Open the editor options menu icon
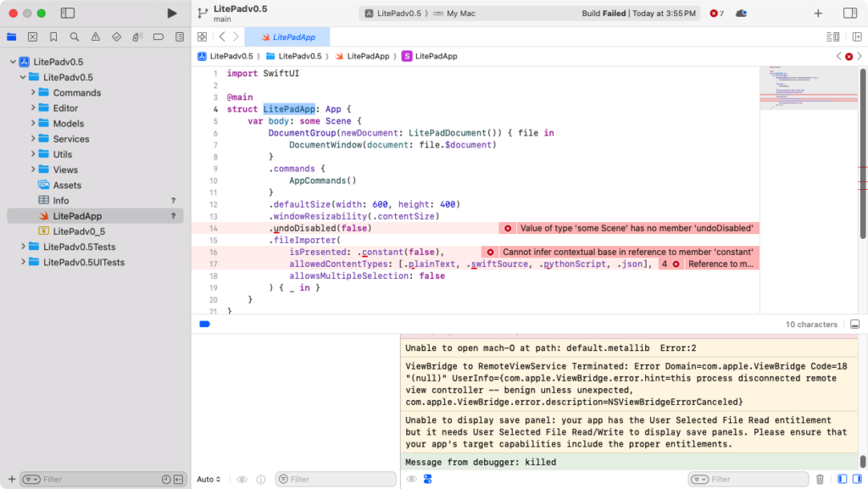 point(832,37)
